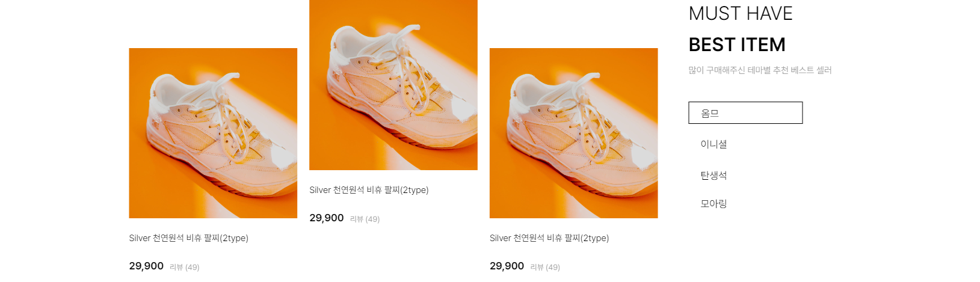The width and height of the screenshot is (980, 282).
Task: Open the left sneaker product image
Action: (213, 133)
